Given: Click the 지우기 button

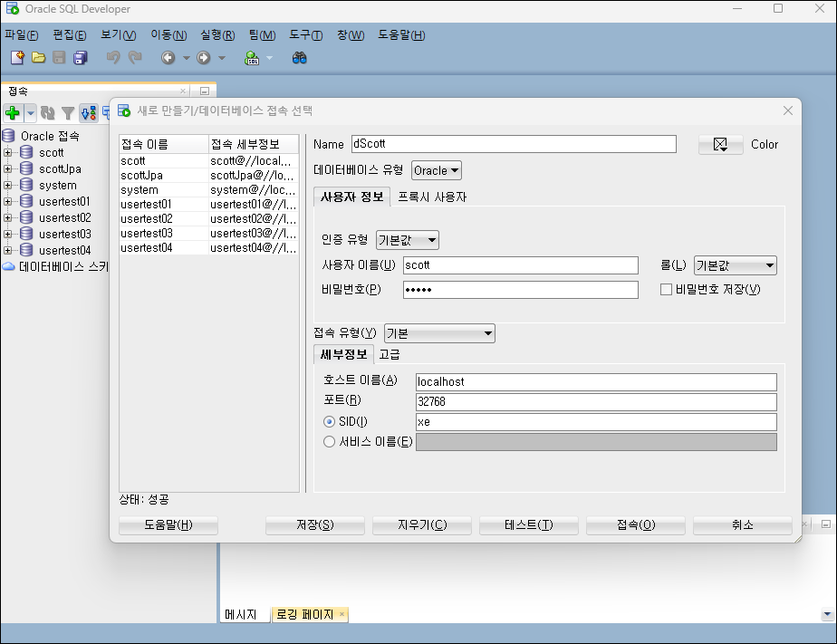Looking at the screenshot, I should click(x=422, y=525).
